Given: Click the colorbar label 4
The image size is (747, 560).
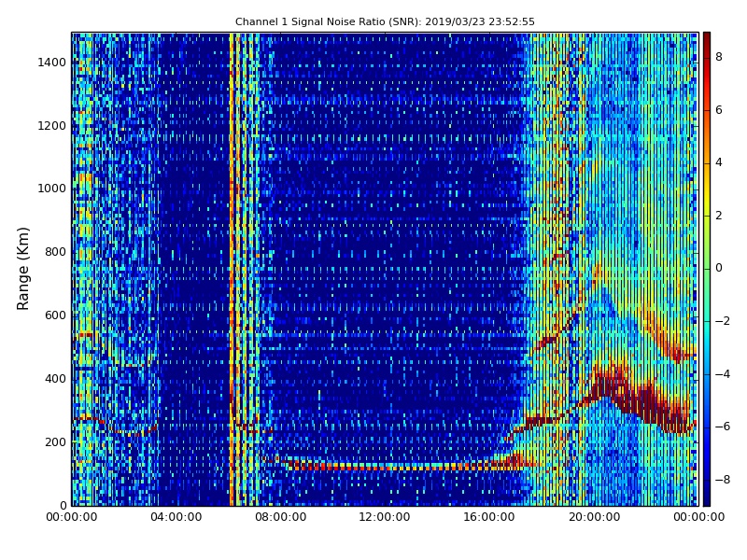Looking at the screenshot, I should (x=719, y=162).
